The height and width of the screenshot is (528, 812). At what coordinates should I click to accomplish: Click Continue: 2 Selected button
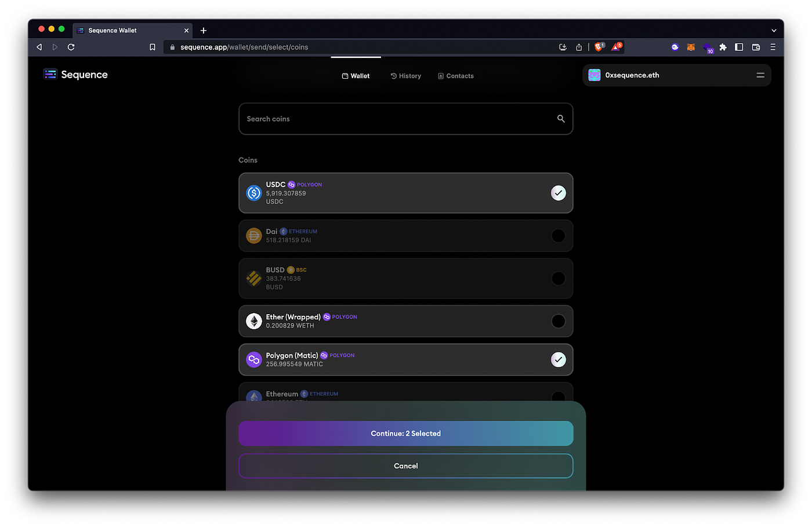pyautogui.click(x=406, y=434)
